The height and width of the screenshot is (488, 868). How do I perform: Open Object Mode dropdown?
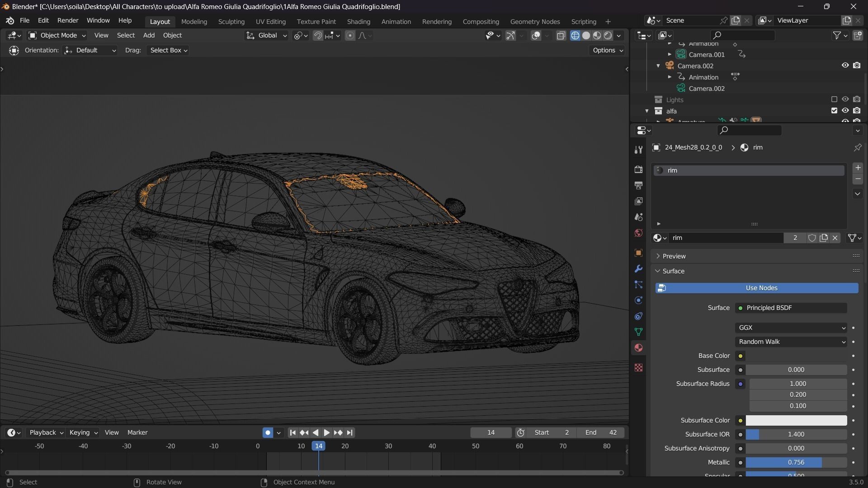point(58,35)
